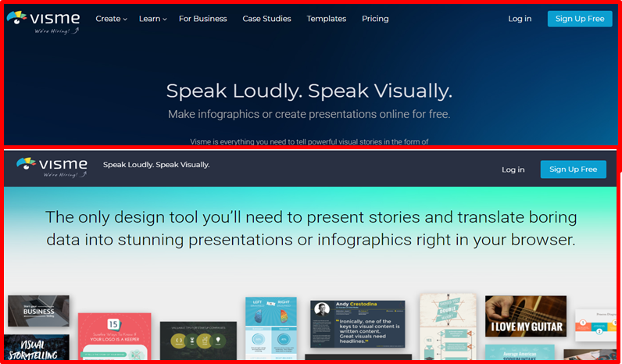This screenshot has height=364, width=622.
Task: Select the Visual Storytelling thumbnail
Action: [36, 348]
